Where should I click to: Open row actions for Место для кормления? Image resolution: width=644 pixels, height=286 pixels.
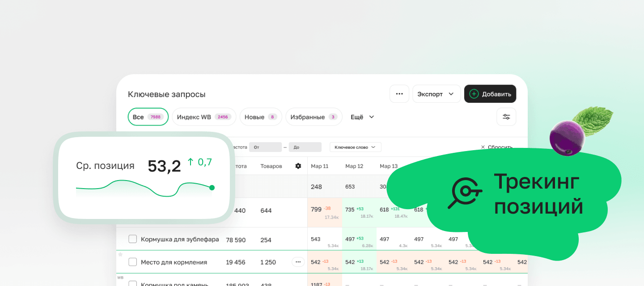tap(298, 262)
